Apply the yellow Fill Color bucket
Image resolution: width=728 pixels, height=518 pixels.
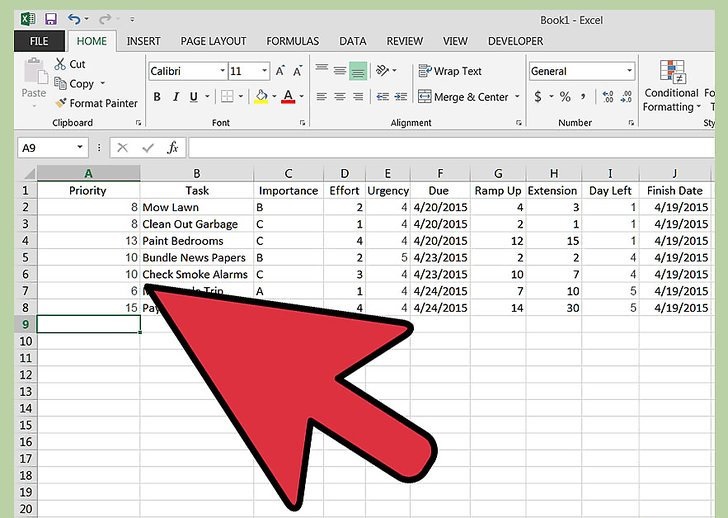(261, 97)
